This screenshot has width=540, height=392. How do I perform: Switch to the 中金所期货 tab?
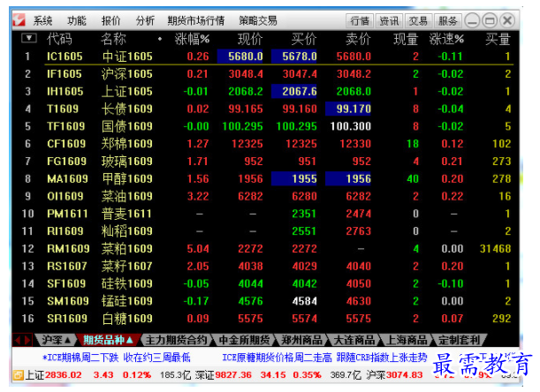click(244, 341)
